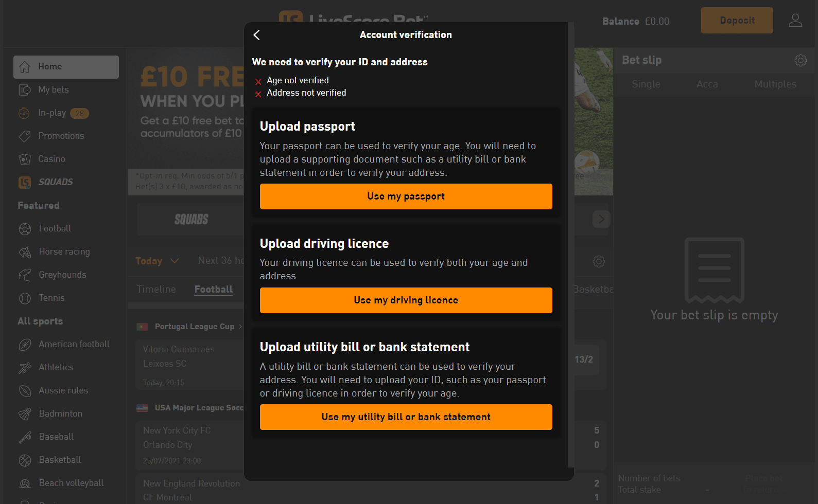Select the Multiples tab in Bet slip
The height and width of the screenshot is (504, 818).
[775, 84]
